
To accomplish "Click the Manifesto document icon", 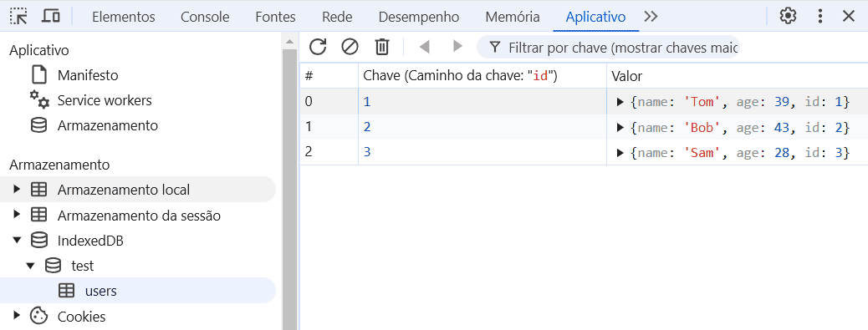I will (x=38, y=74).
